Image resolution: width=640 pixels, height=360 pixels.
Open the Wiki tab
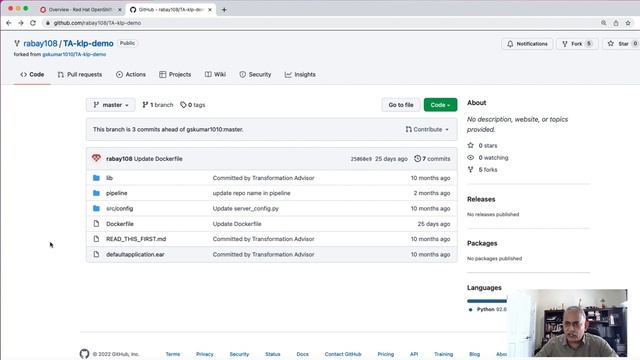pyautogui.click(x=215, y=74)
